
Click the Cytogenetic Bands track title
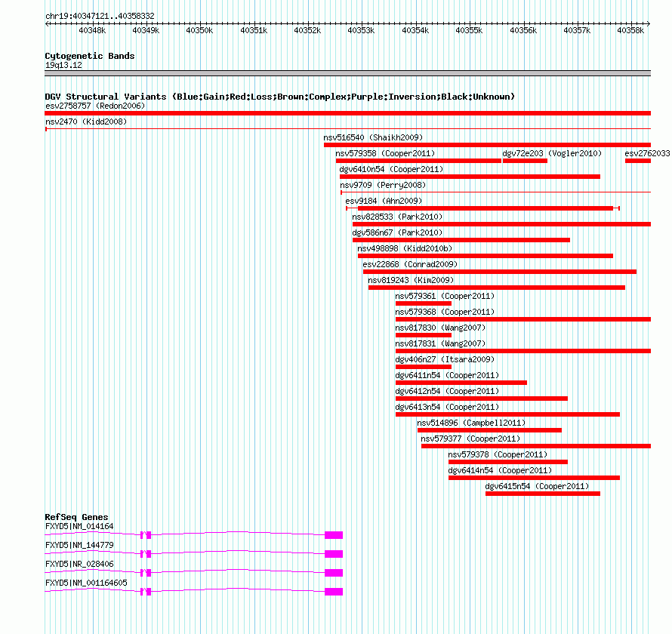point(90,56)
